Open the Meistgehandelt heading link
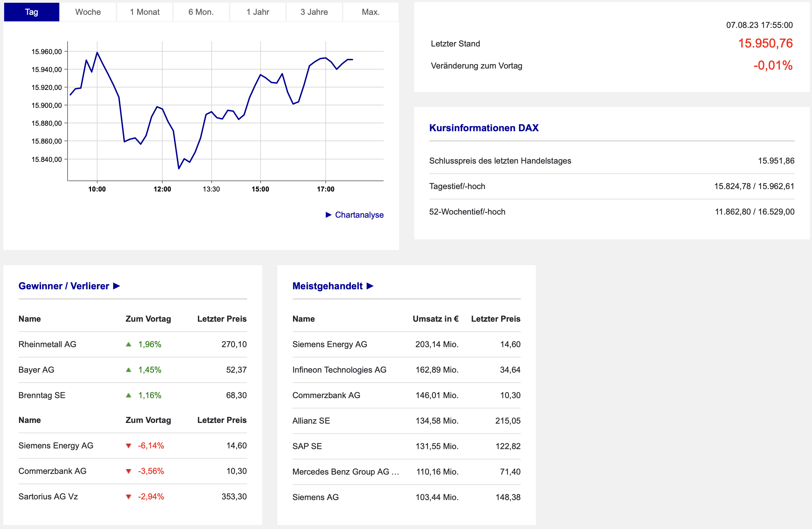The image size is (812, 529). point(327,286)
